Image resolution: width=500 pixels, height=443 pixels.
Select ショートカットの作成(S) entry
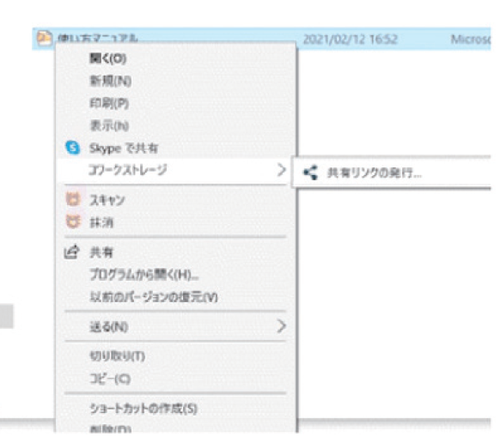143,408
